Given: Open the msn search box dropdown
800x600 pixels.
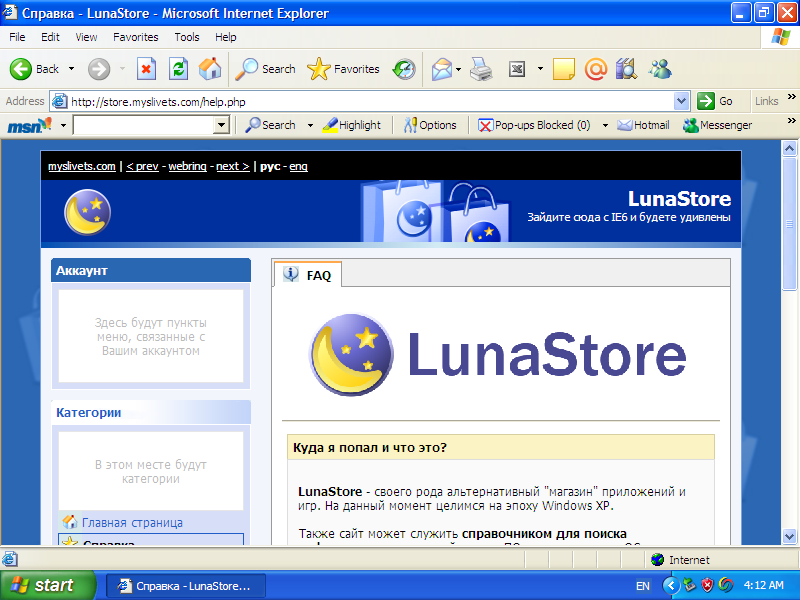Looking at the screenshot, I should click(221, 125).
